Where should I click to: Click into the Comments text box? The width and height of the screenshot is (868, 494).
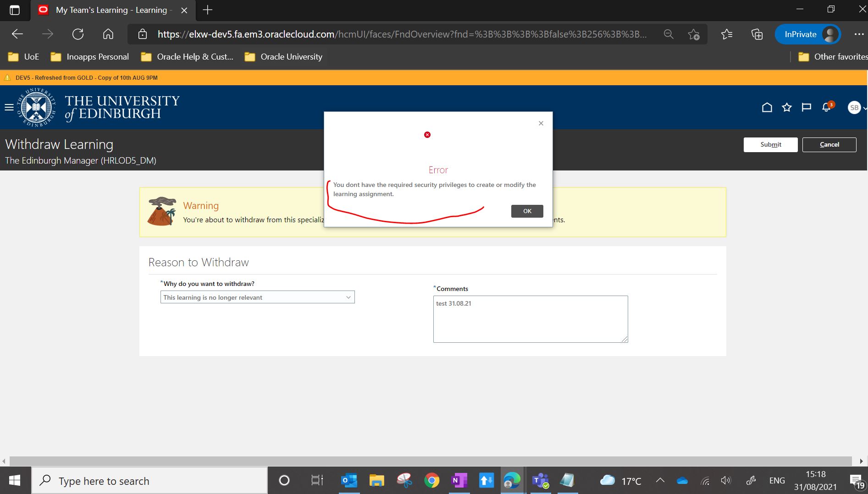coord(531,319)
